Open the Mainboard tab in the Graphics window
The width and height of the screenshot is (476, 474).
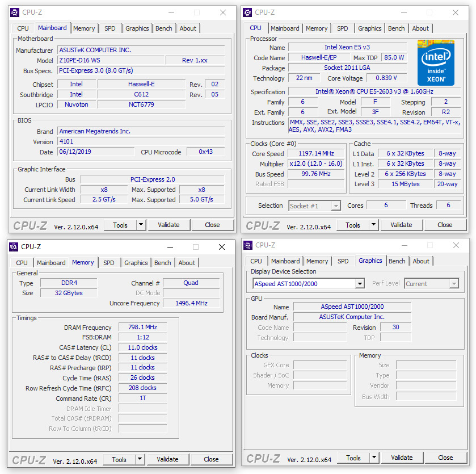coord(285,261)
